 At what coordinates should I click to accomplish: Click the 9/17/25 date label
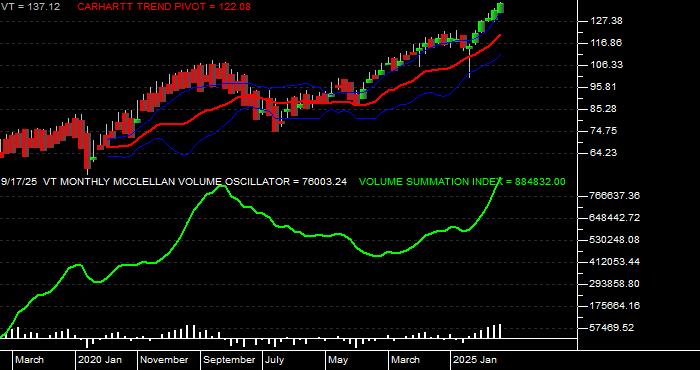(19, 182)
